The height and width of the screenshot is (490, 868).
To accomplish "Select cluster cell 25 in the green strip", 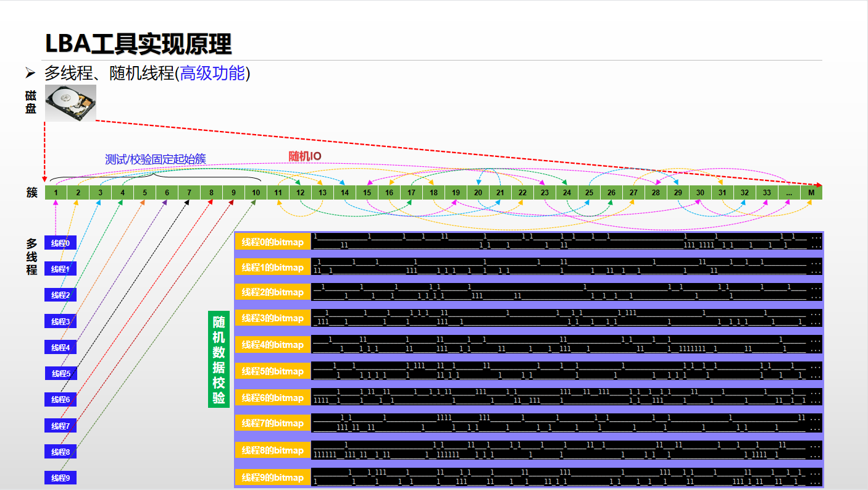I will pyautogui.click(x=589, y=192).
